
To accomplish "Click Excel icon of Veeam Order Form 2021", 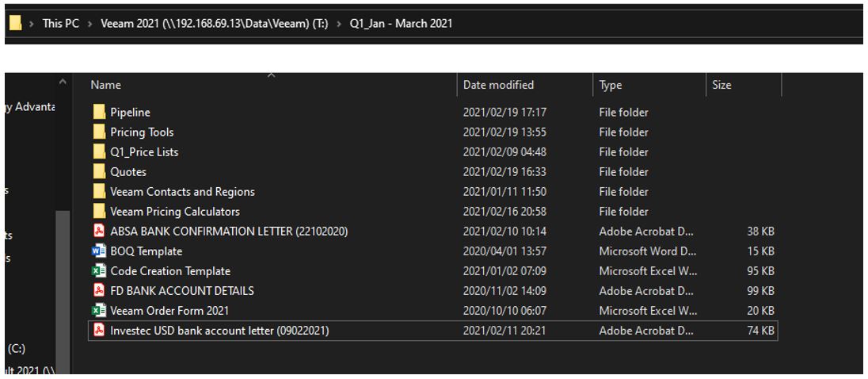I will pos(99,311).
